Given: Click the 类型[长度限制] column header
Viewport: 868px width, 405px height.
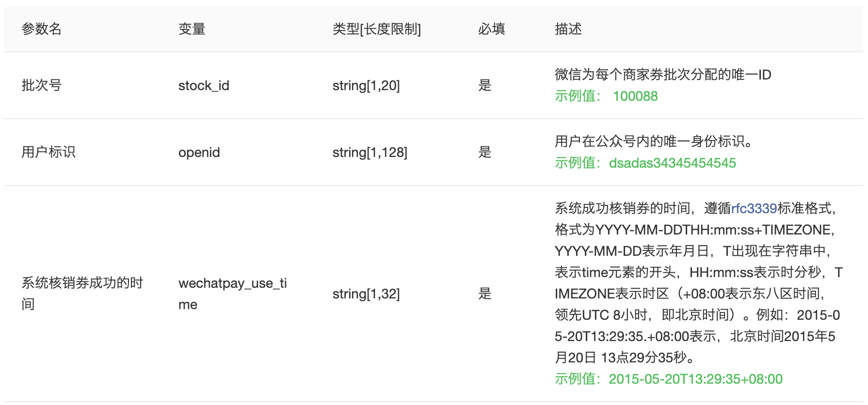Looking at the screenshot, I should tap(377, 29).
